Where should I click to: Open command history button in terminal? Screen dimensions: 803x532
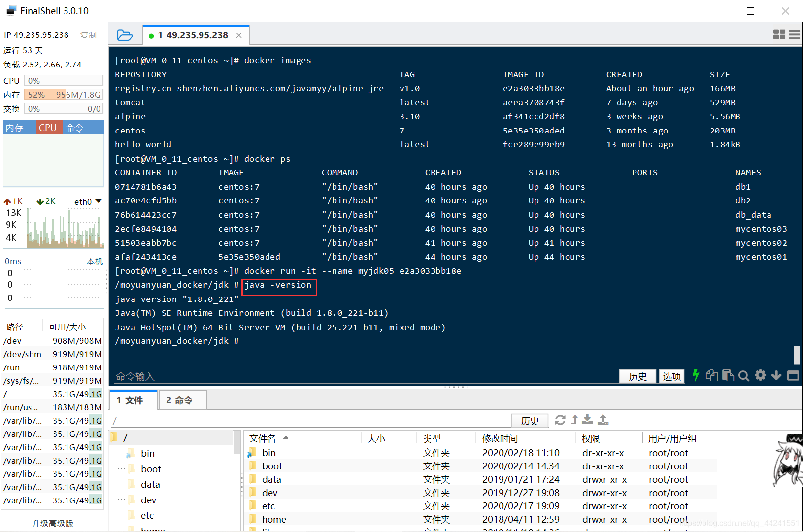click(x=637, y=376)
